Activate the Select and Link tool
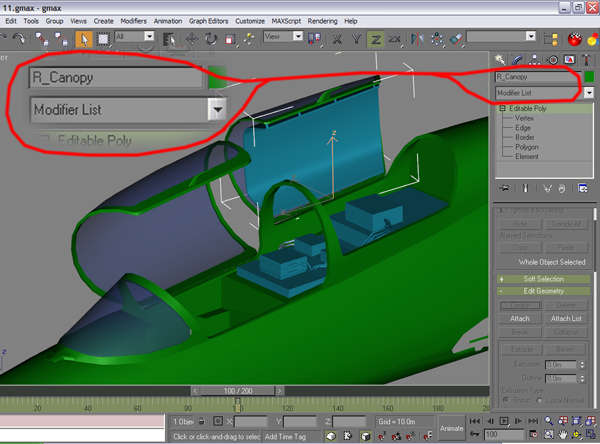This screenshot has height=444, width=600. click(41, 39)
